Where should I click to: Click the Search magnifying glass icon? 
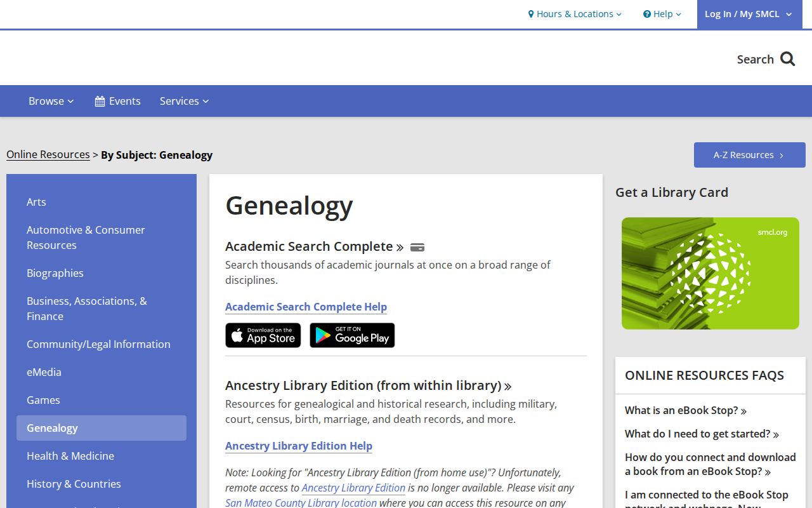point(787,59)
